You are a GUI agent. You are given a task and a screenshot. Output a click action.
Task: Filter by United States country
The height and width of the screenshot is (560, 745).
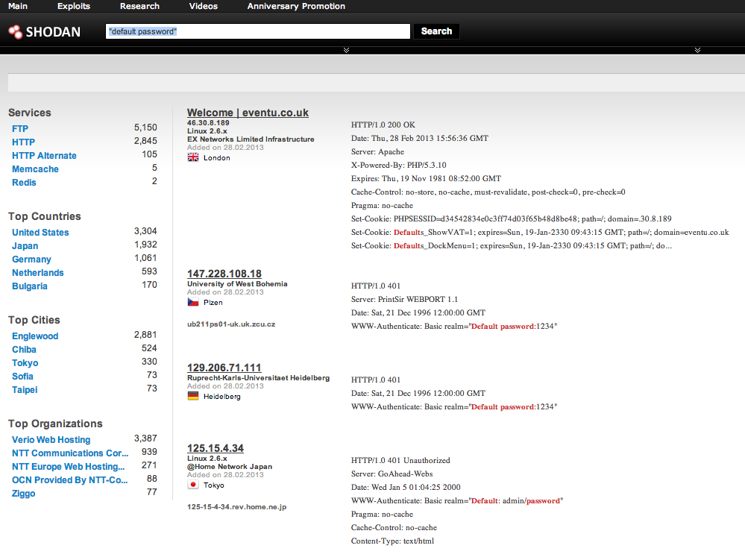40,232
